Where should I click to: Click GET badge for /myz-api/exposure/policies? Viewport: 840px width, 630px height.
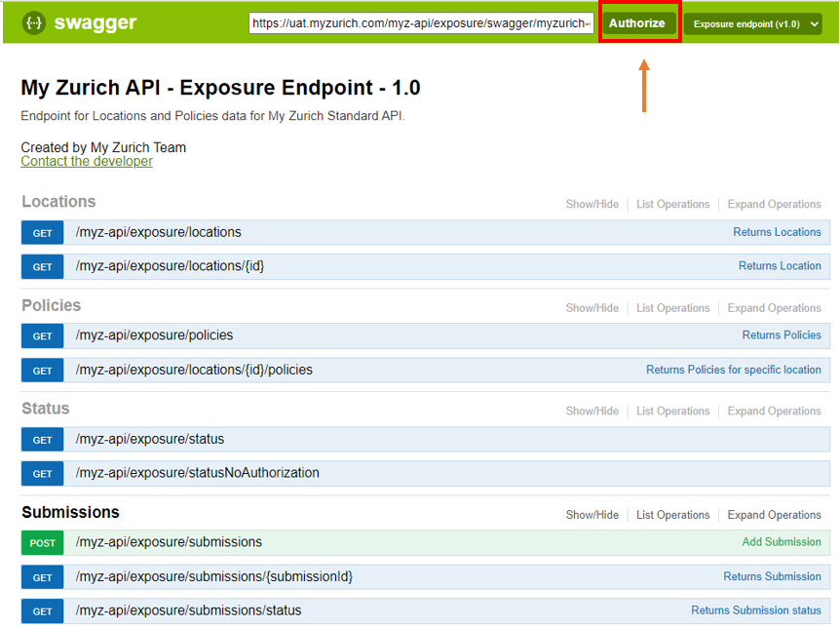[x=43, y=336]
